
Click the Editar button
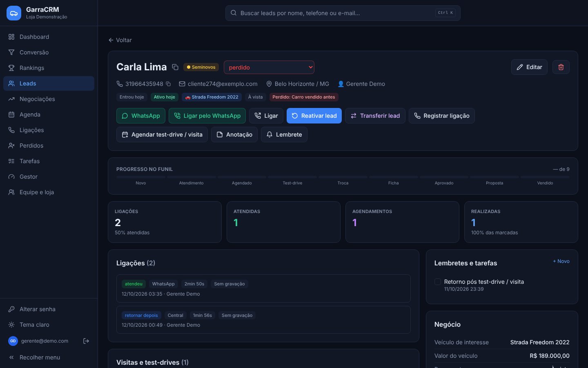(529, 67)
